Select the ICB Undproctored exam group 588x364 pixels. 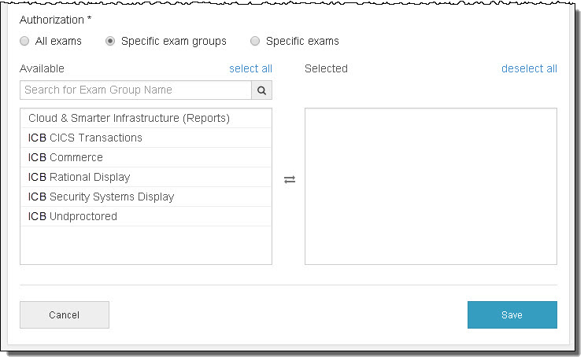(72, 216)
